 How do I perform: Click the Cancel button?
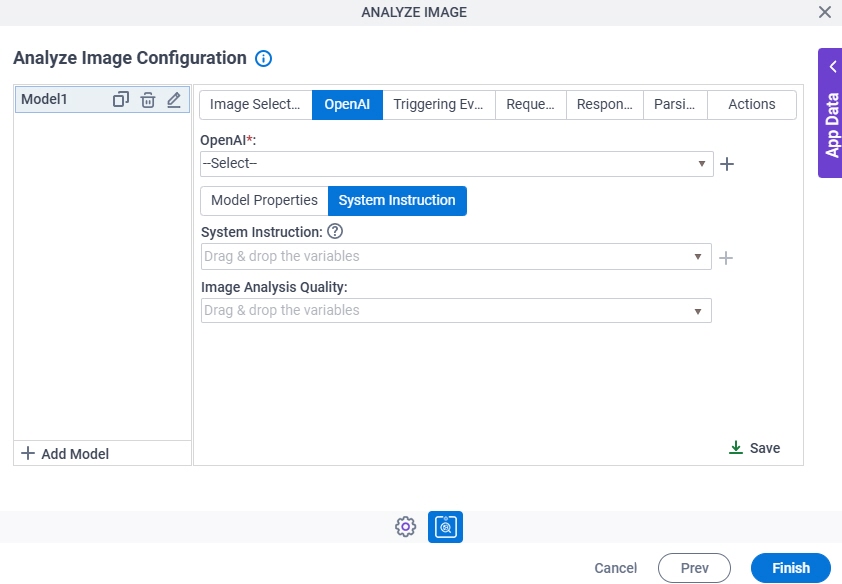tap(615, 568)
